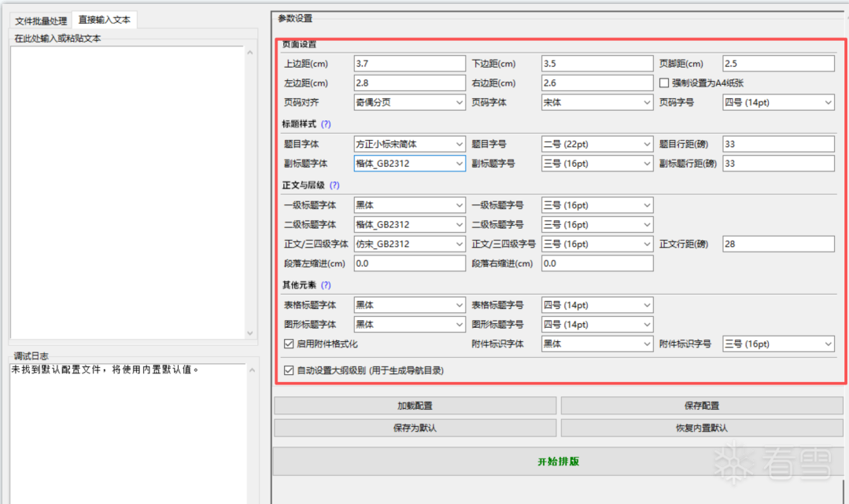Click the 恢复内置默认 button
Screen dimensions: 849x504
click(x=701, y=429)
